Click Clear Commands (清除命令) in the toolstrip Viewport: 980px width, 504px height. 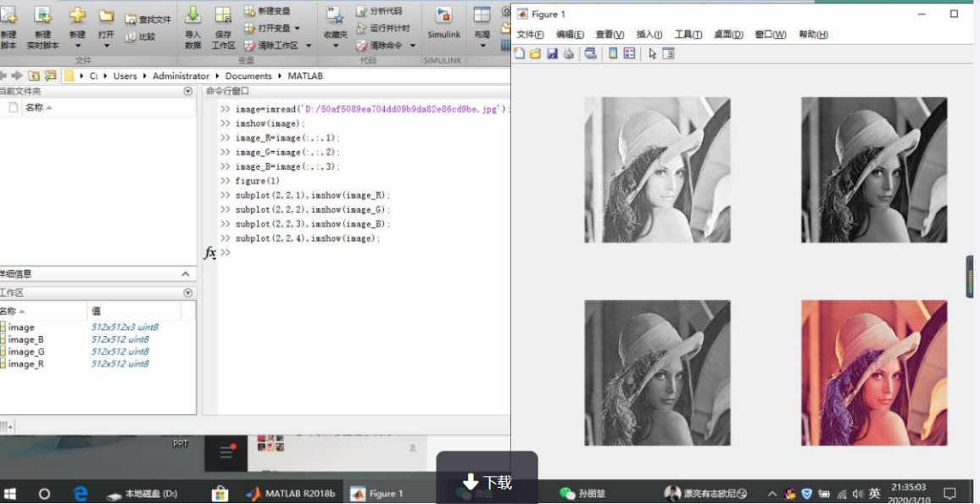(x=380, y=46)
